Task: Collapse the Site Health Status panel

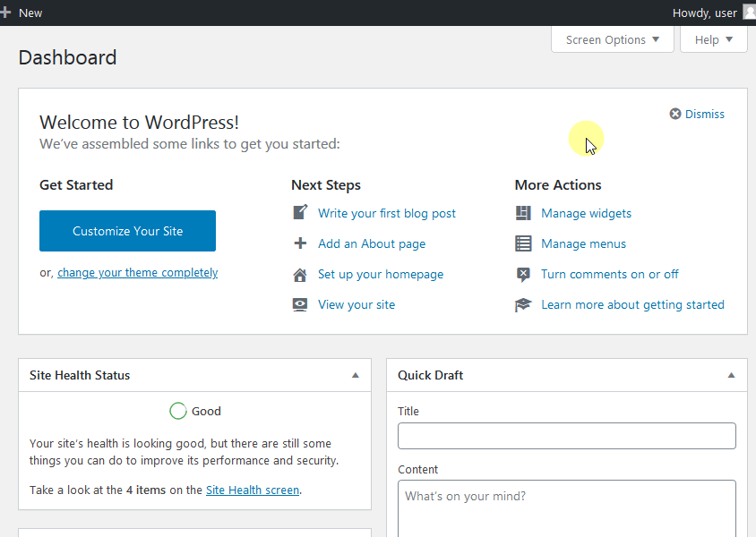Action: [x=356, y=375]
